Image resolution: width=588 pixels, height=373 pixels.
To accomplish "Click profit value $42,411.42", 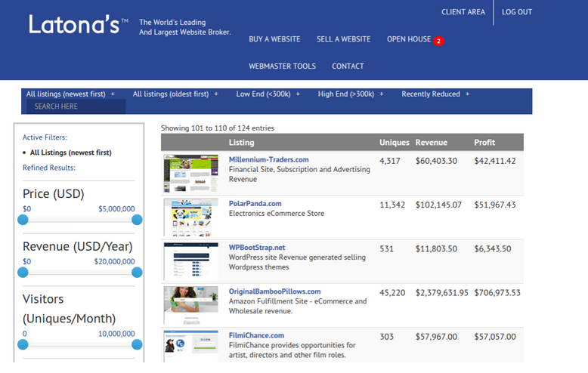I will point(495,161).
